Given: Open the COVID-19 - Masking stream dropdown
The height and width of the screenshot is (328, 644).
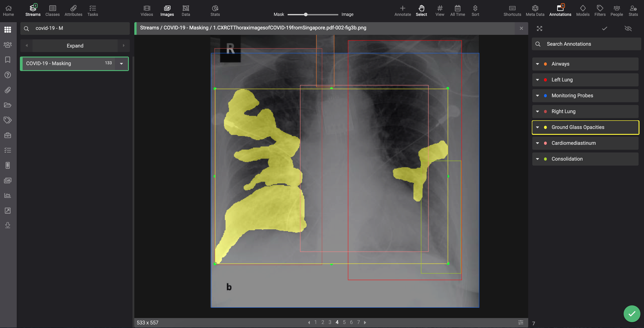Looking at the screenshot, I should pos(121,64).
